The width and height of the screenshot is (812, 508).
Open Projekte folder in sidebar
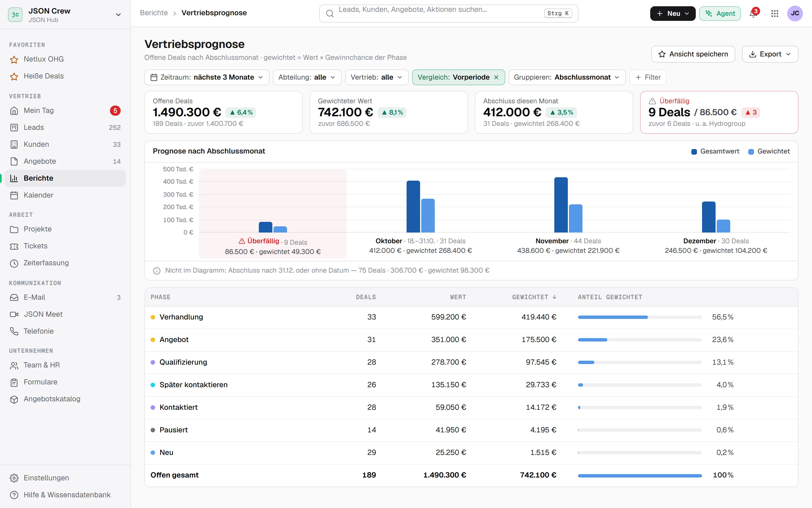coord(65,229)
